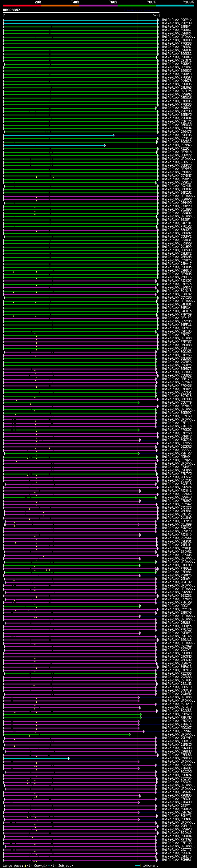Image resolution: width=197 pixels, height=868 pixels.
Task: Select hit label UniRef100_Q6AUV9
Action: [176, 200]
